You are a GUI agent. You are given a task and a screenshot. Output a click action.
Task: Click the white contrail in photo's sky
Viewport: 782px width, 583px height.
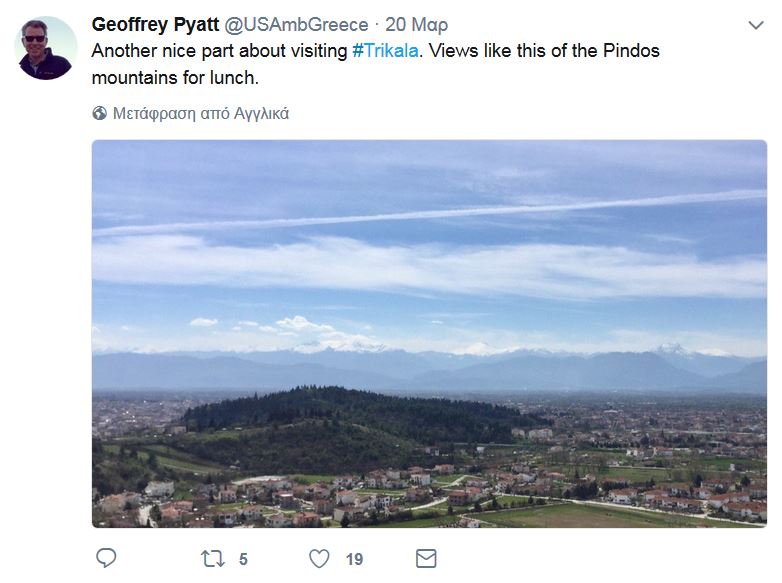pyautogui.click(x=429, y=213)
